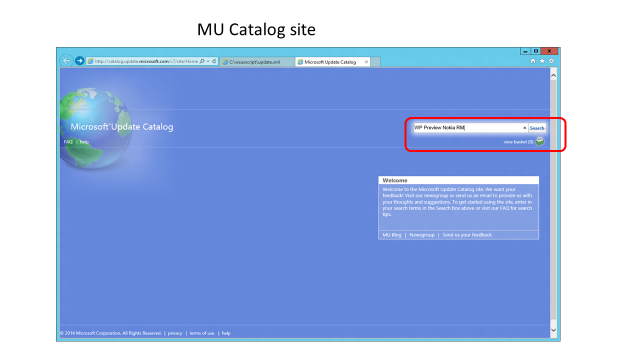Image resolution: width=640 pixels, height=360 pixels.
Task: Click the basket icon beside view basket
Action: coord(540,141)
